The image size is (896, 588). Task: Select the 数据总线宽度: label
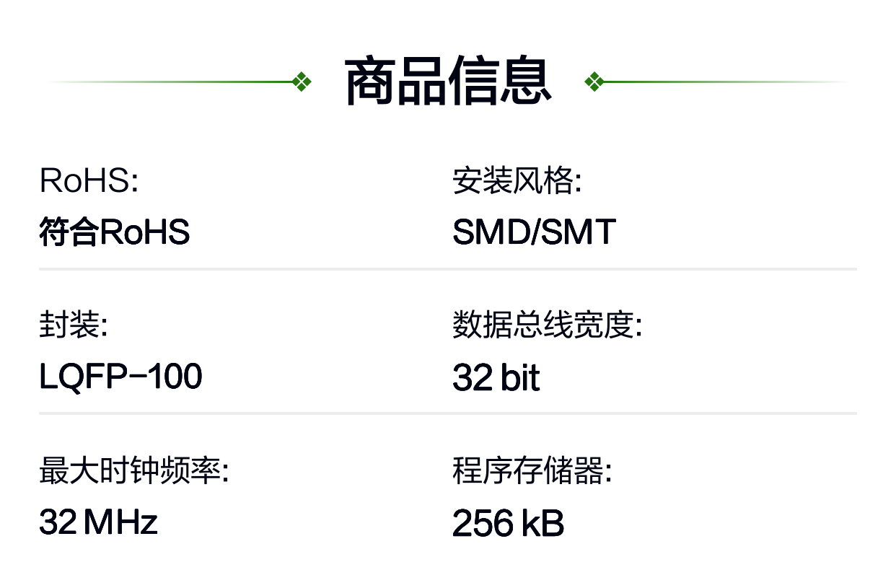(547, 325)
